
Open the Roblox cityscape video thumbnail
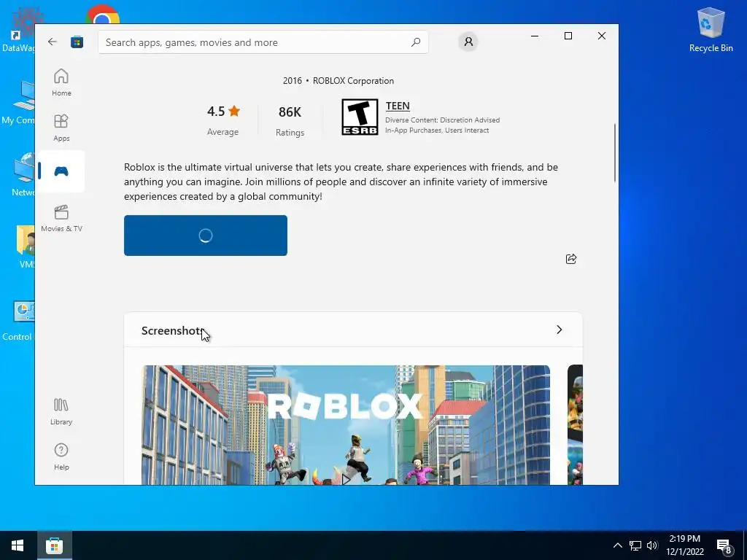click(x=345, y=425)
